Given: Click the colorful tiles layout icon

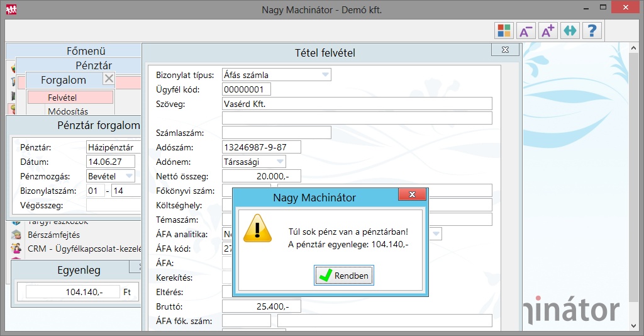Looking at the screenshot, I should point(504,30).
